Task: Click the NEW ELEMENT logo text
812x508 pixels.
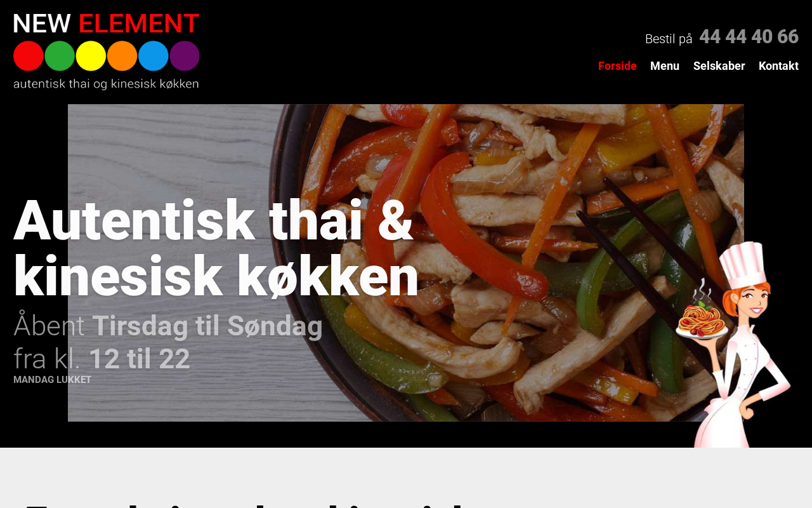Action: point(107,24)
